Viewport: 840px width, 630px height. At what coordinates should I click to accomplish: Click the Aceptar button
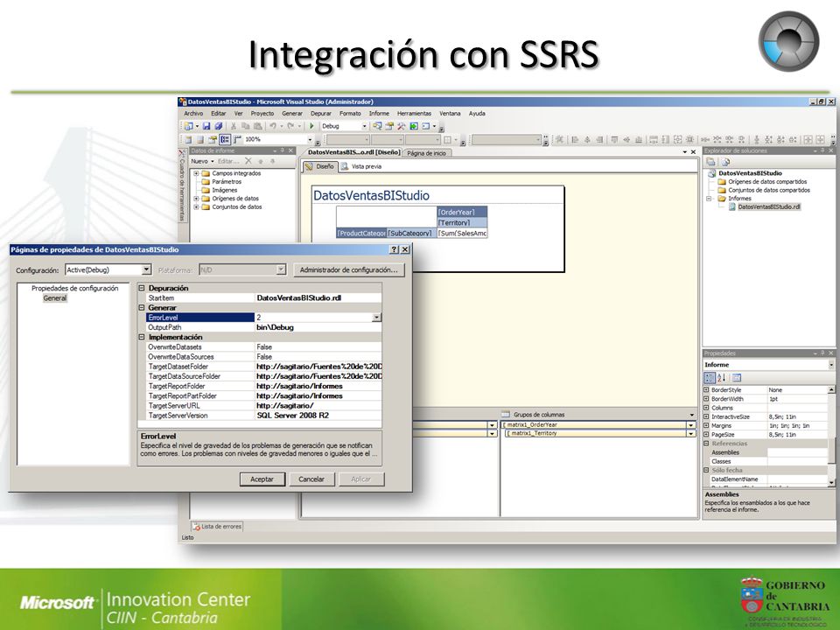pyautogui.click(x=262, y=479)
